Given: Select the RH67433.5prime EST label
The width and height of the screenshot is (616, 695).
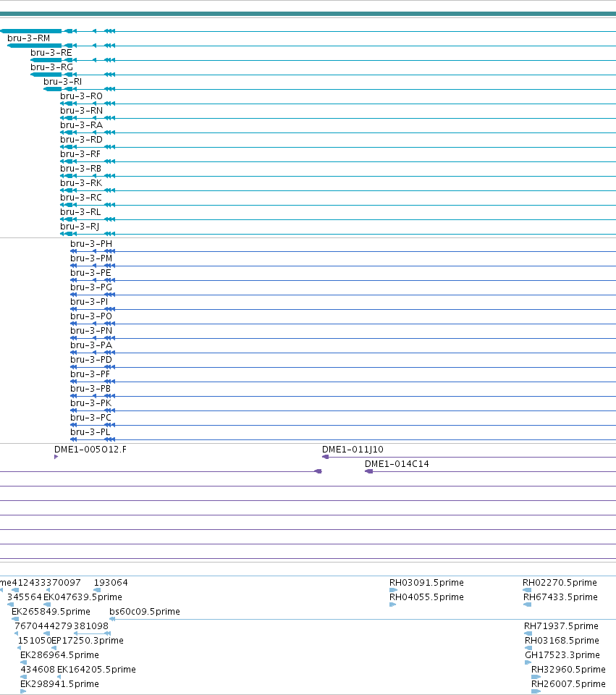Looking at the screenshot, I should pyautogui.click(x=560, y=597).
